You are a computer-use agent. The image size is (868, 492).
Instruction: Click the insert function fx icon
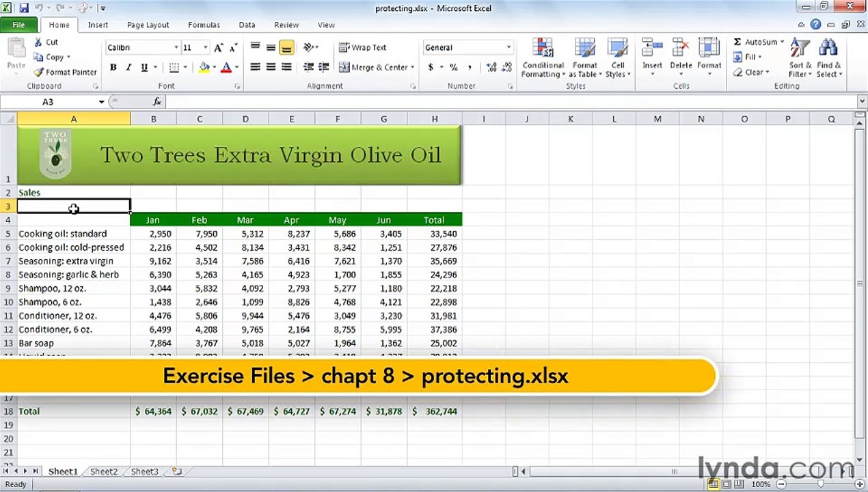pyautogui.click(x=157, y=102)
